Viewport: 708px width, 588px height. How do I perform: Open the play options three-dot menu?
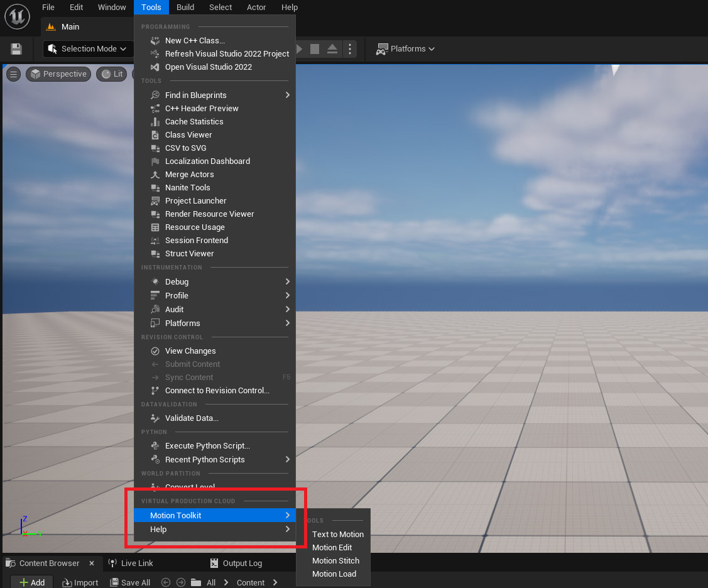coord(351,49)
